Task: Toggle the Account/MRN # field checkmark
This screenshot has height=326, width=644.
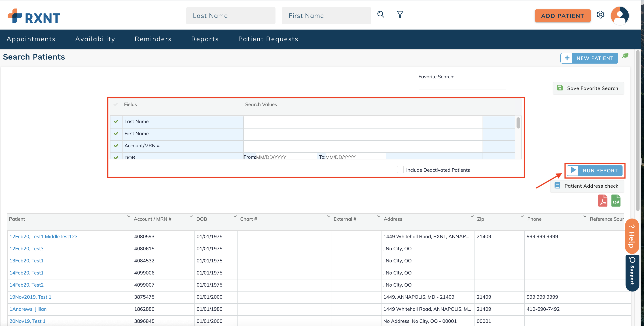Action: [116, 146]
